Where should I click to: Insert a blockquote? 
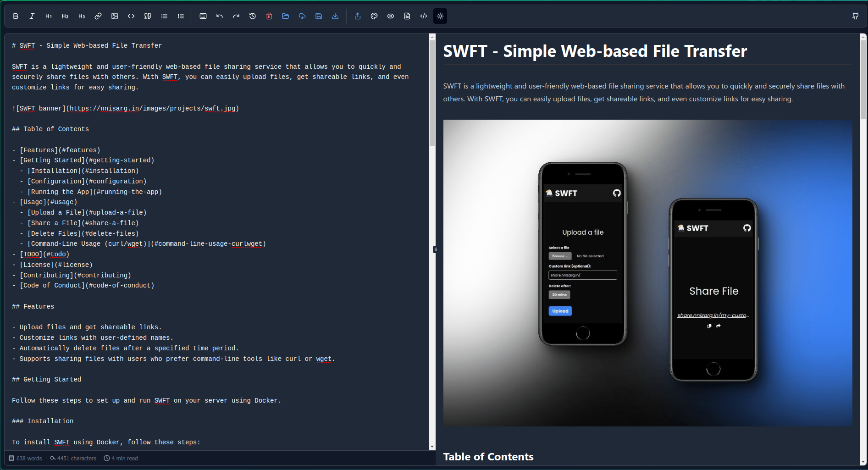tap(148, 16)
